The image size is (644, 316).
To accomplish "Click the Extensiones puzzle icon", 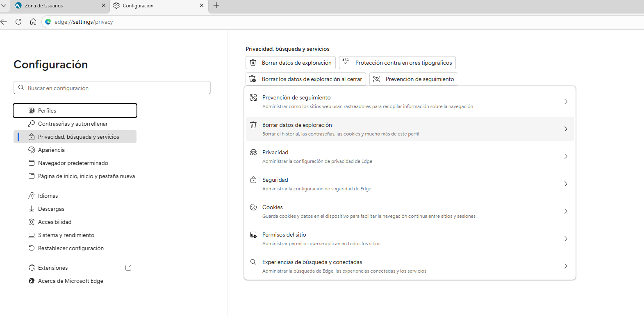I will pos(32,268).
